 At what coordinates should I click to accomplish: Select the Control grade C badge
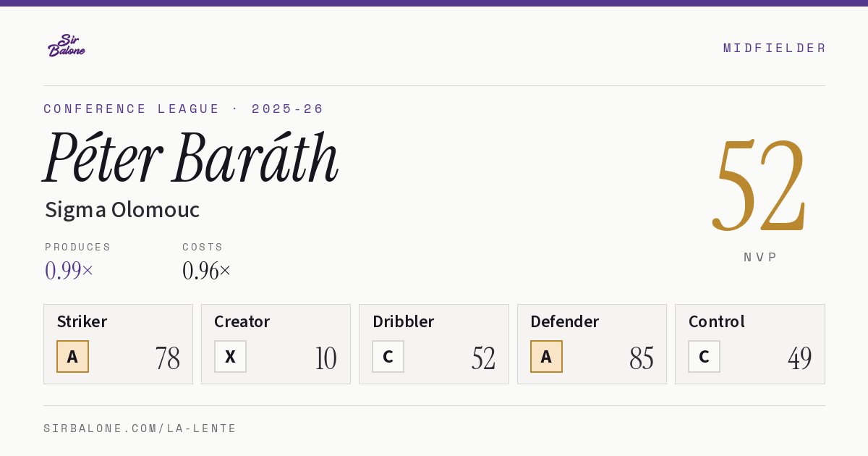coord(704,357)
